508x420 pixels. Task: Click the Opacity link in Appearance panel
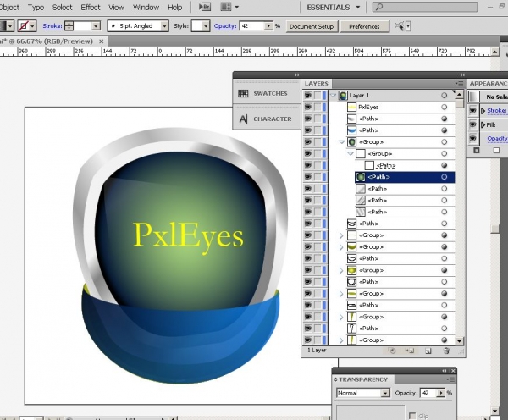pyautogui.click(x=497, y=139)
